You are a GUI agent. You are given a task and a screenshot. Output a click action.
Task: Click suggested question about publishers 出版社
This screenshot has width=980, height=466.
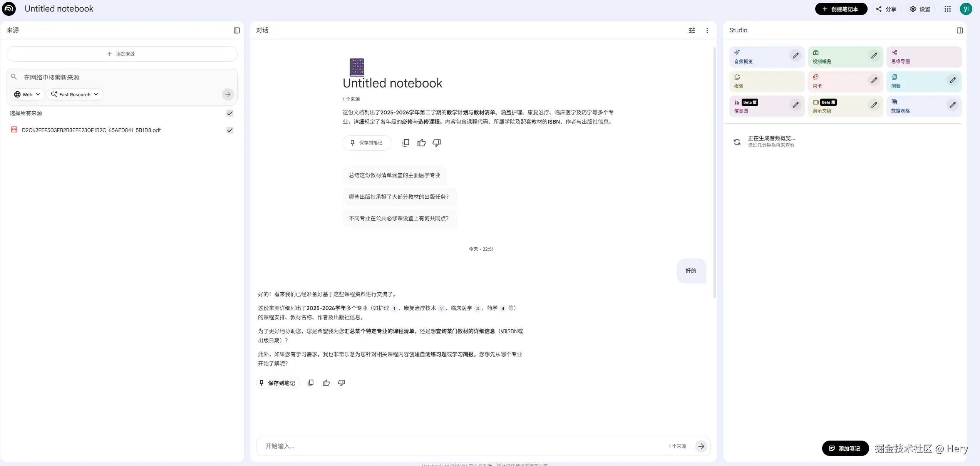pos(399,197)
